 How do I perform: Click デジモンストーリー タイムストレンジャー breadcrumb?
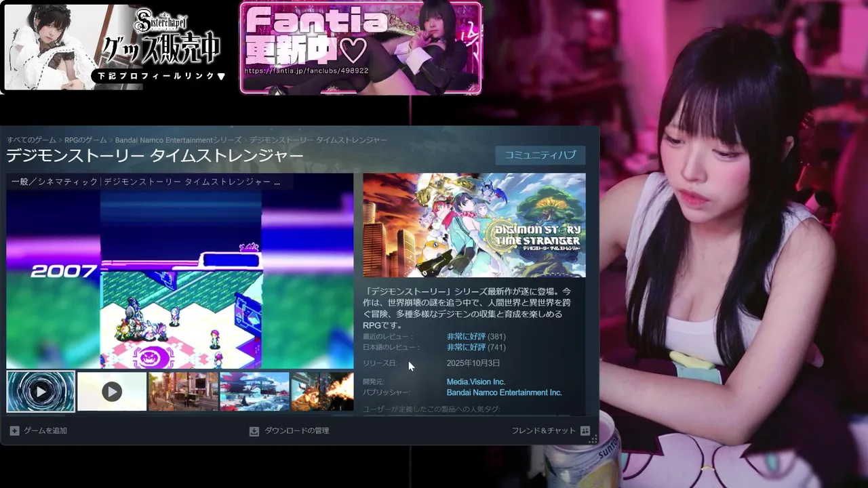click(x=318, y=140)
